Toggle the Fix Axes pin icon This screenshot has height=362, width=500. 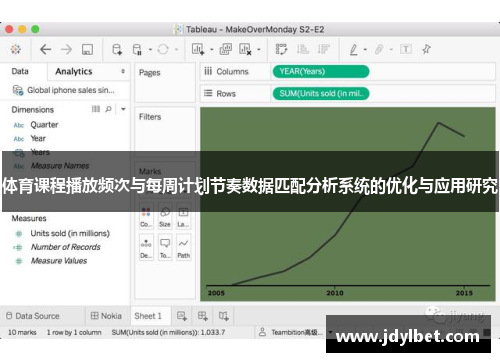(x=426, y=49)
